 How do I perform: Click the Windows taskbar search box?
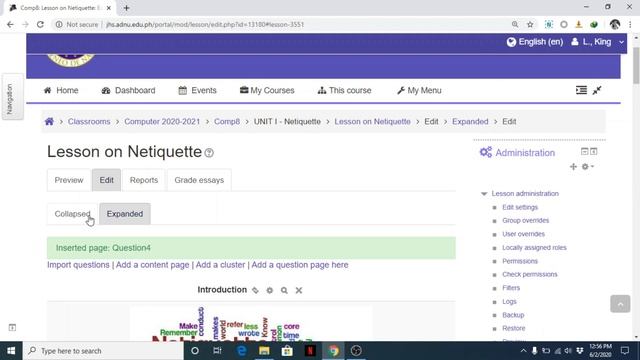103,351
